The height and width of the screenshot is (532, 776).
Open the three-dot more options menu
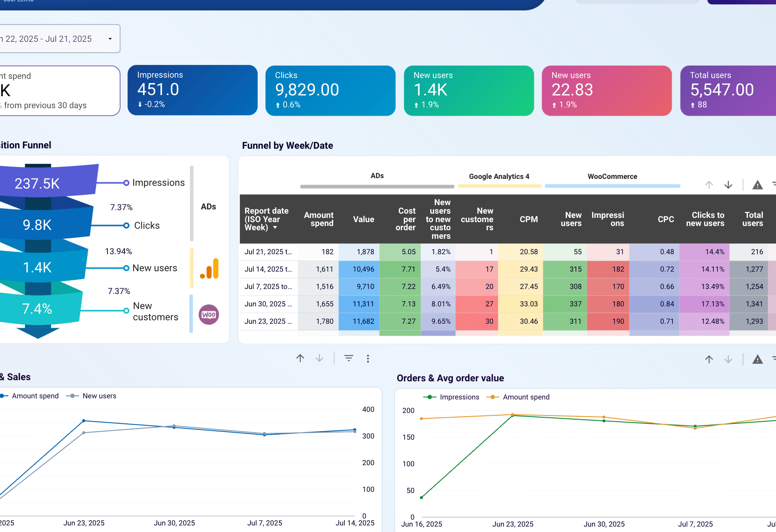(368, 359)
